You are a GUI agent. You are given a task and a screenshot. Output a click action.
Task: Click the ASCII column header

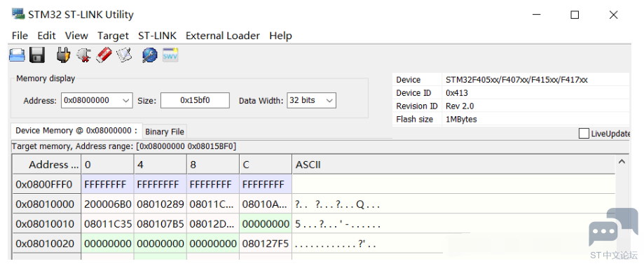453,164
